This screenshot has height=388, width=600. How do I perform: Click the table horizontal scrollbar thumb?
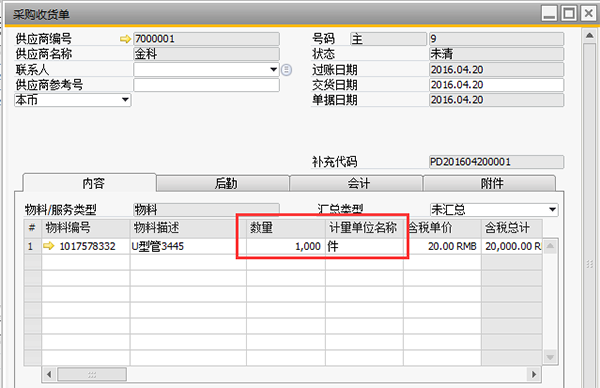[x=92, y=374]
